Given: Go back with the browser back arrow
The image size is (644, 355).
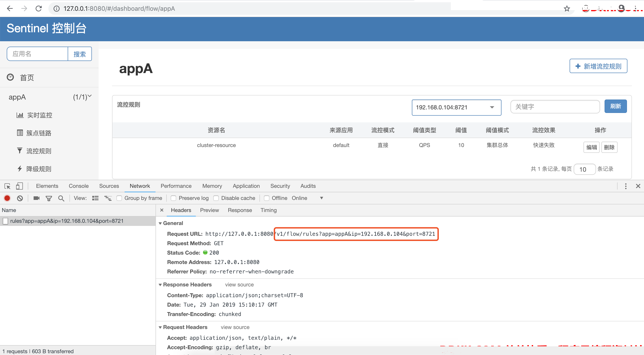Looking at the screenshot, I should tap(10, 9).
